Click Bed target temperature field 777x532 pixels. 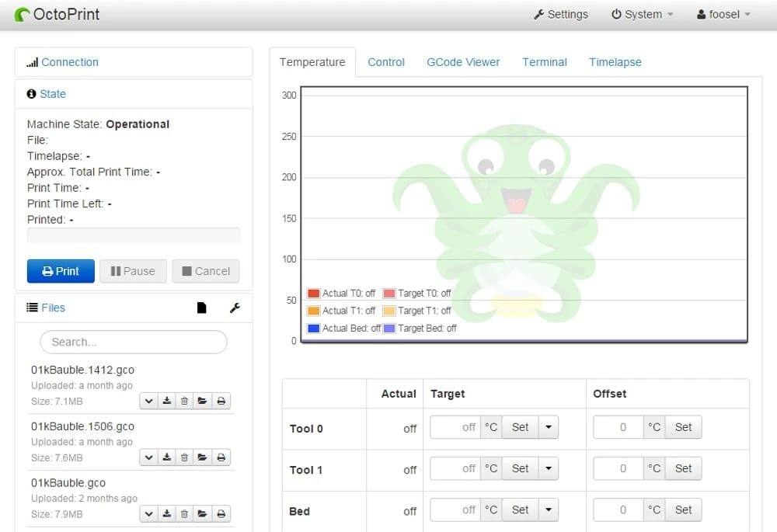click(455, 509)
